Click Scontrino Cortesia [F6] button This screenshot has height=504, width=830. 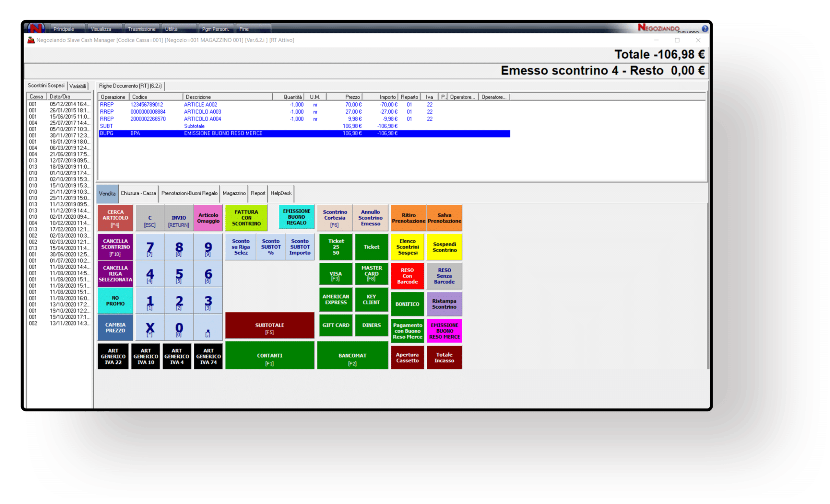point(335,218)
